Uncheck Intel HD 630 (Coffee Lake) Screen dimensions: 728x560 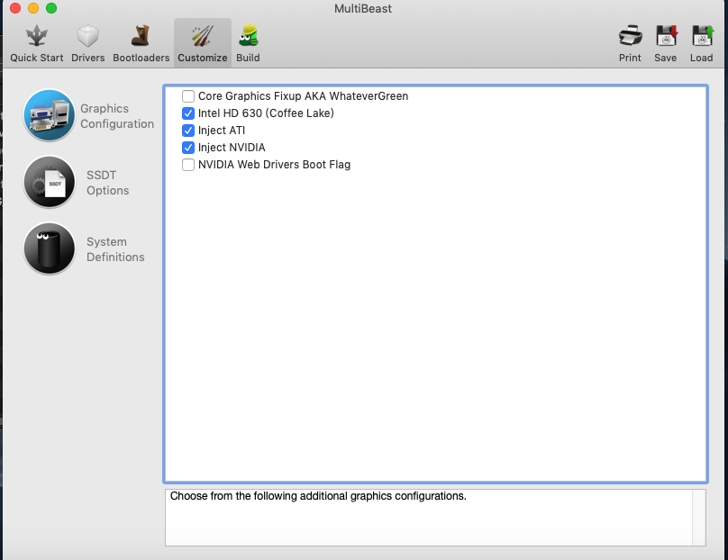(188, 113)
